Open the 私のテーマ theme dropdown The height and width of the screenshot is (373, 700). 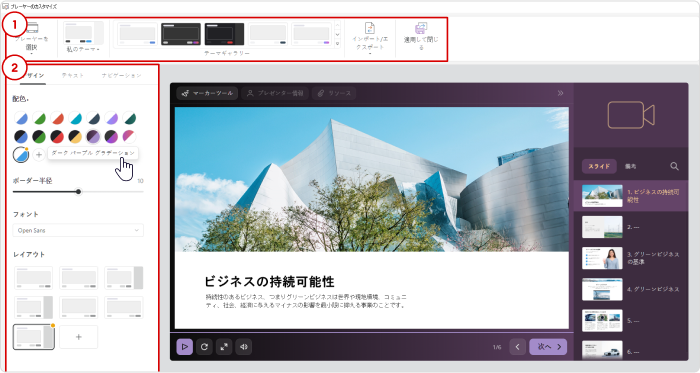tap(83, 37)
